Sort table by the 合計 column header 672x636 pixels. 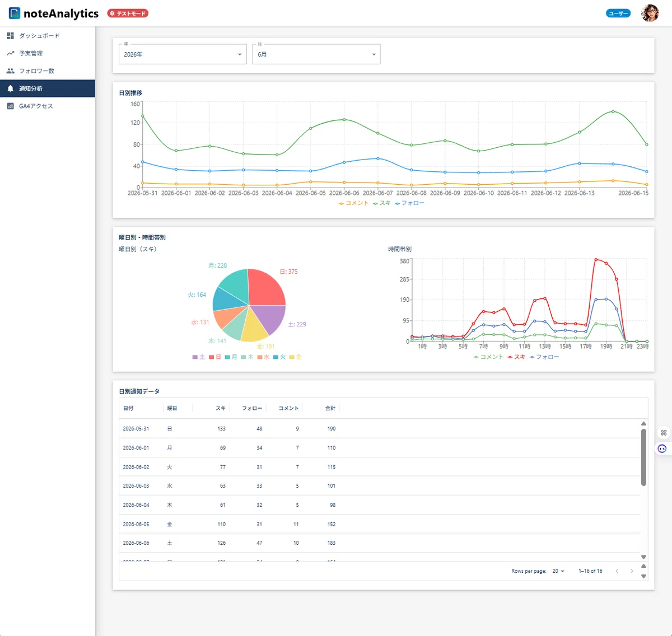pyautogui.click(x=330, y=409)
